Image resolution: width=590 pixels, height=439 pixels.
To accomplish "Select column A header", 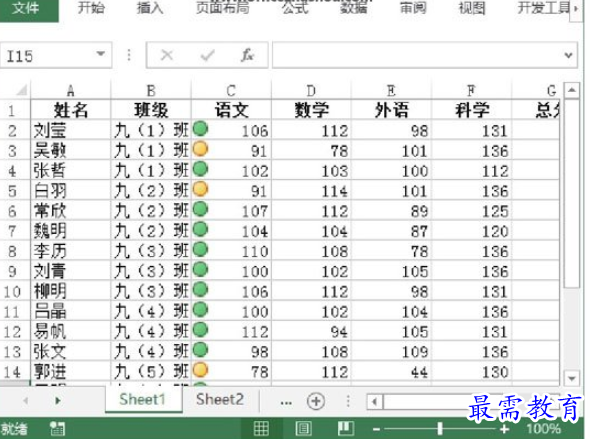I will click(70, 90).
